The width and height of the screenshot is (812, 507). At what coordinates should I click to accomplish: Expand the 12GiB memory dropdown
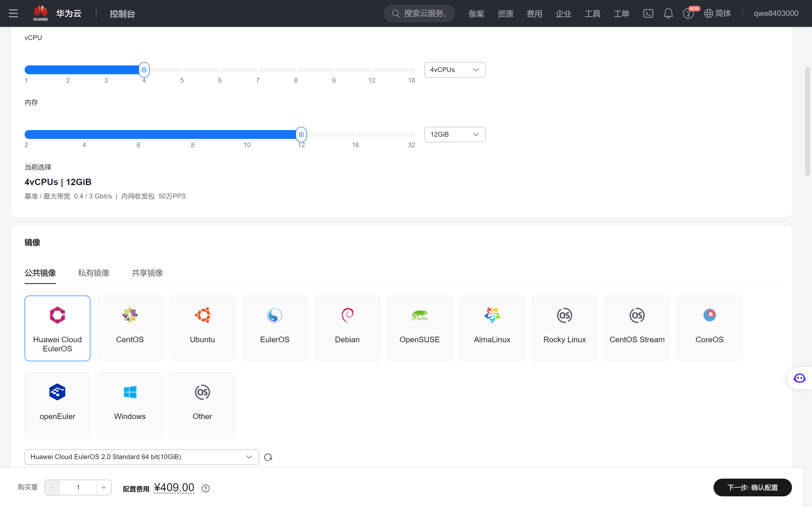455,134
